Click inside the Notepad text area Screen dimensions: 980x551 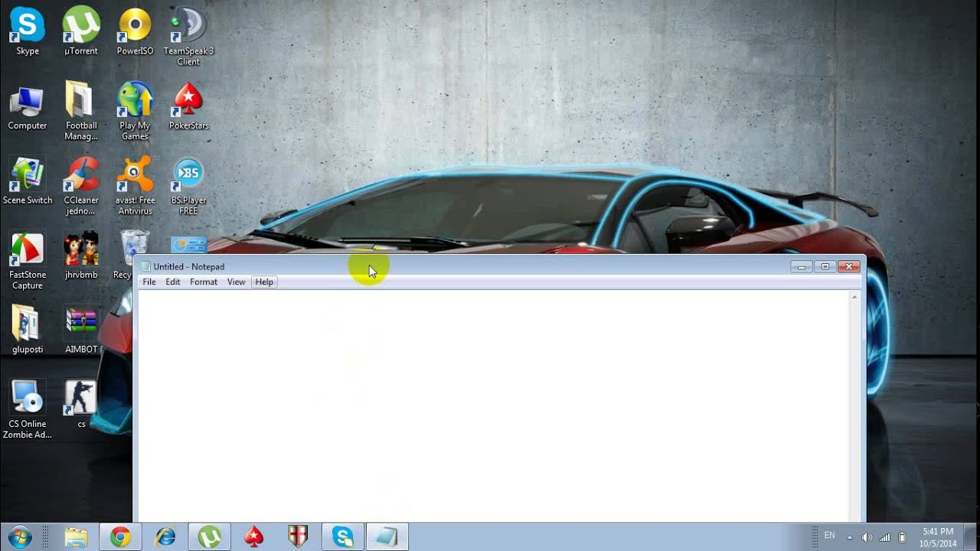(494, 406)
